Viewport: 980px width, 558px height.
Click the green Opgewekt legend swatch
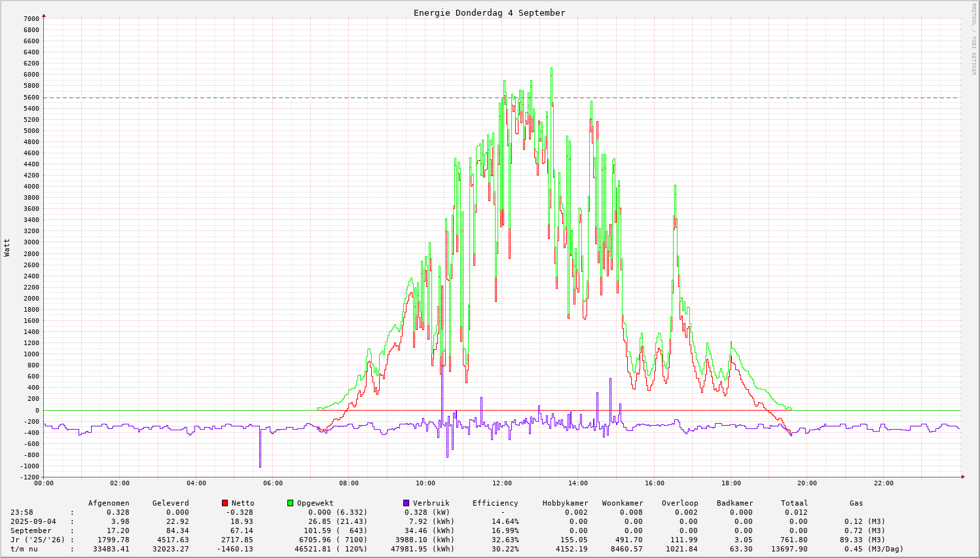tap(291, 503)
